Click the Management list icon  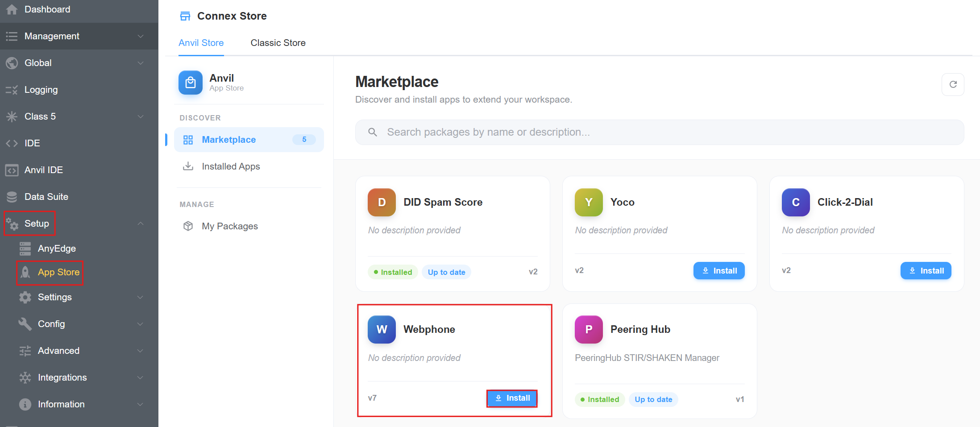tap(12, 36)
